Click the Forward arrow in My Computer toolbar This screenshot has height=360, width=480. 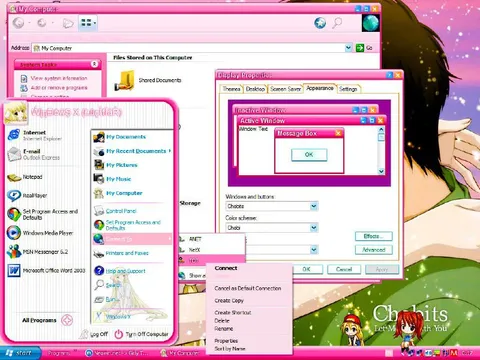42,23
